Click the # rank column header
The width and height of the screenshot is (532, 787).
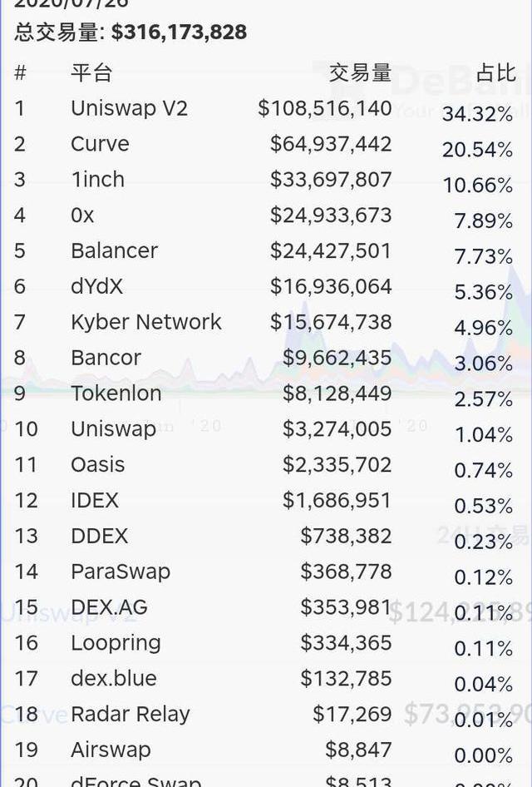[x=20, y=73]
